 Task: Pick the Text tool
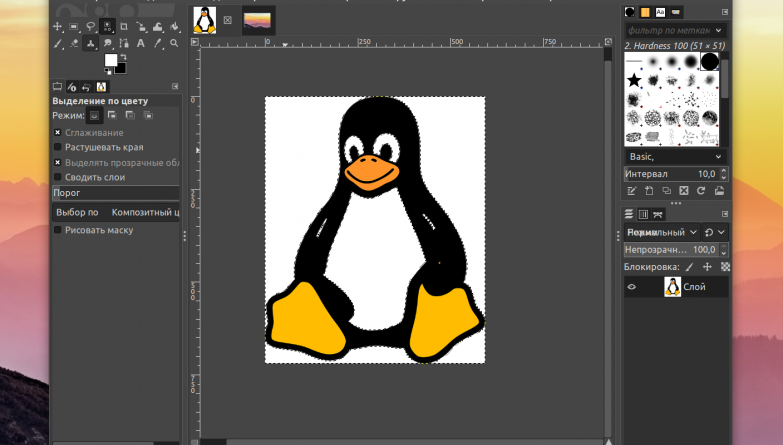point(140,43)
